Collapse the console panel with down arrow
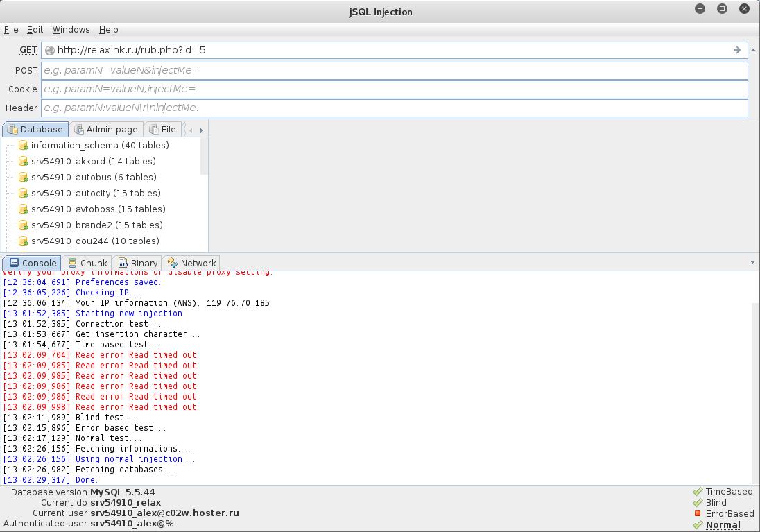The width and height of the screenshot is (760, 532). [752, 263]
